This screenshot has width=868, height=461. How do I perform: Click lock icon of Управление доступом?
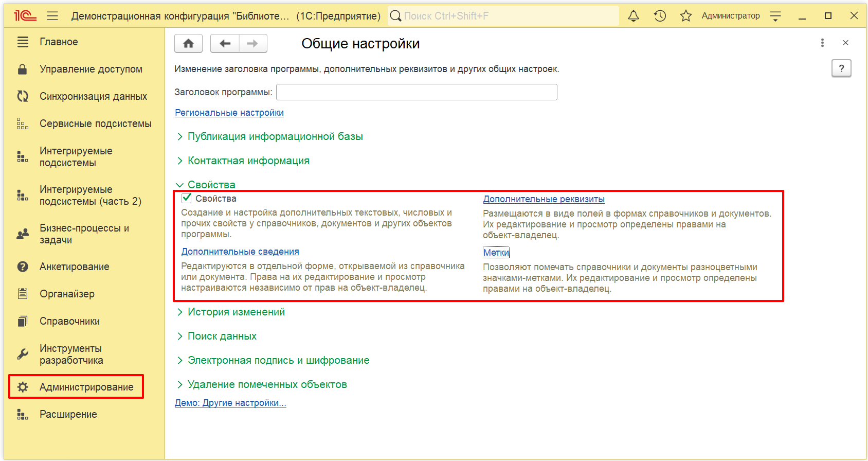pos(23,69)
